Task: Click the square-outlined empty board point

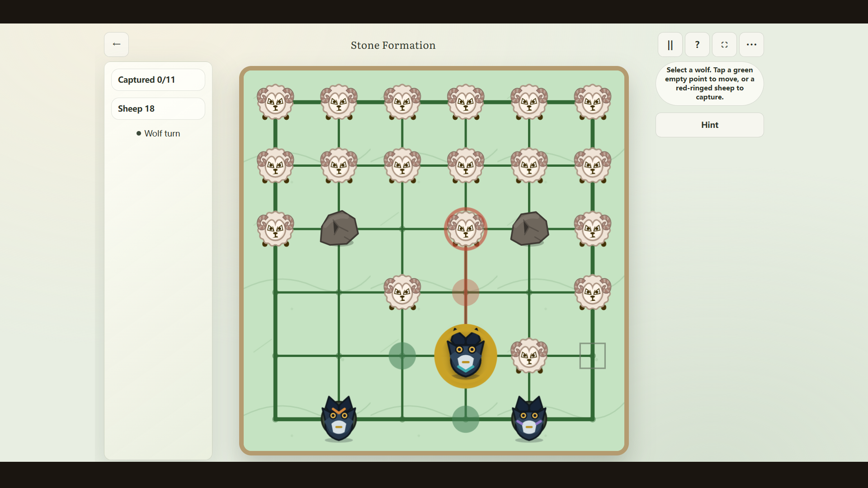Action: pyautogui.click(x=593, y=356)
